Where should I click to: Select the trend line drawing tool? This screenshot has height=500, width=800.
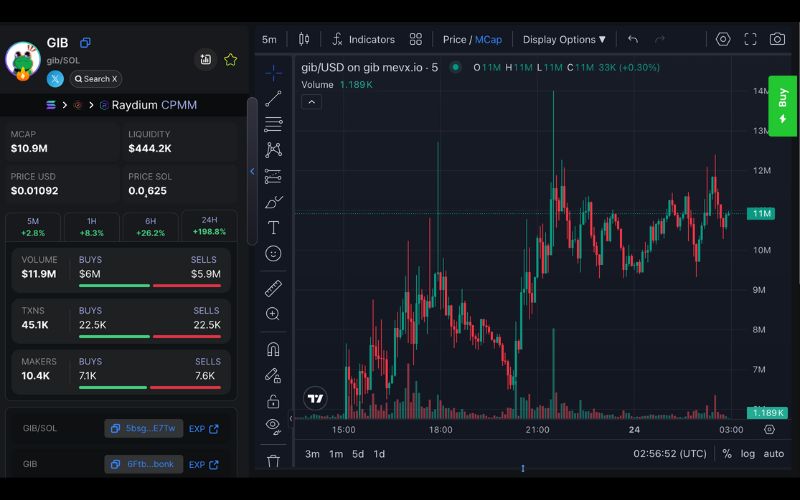click(273, 98)
